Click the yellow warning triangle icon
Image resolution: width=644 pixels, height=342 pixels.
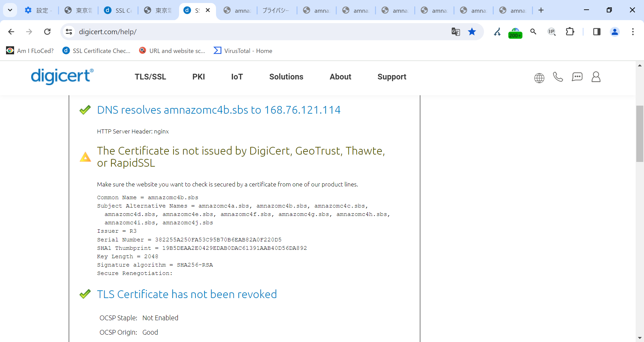point(85,157)
